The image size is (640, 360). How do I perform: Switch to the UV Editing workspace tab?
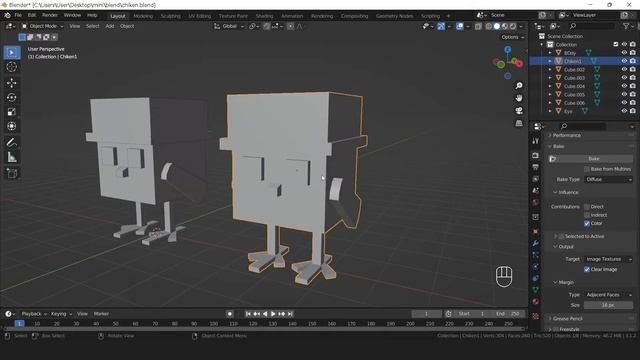tap(200, 16)
